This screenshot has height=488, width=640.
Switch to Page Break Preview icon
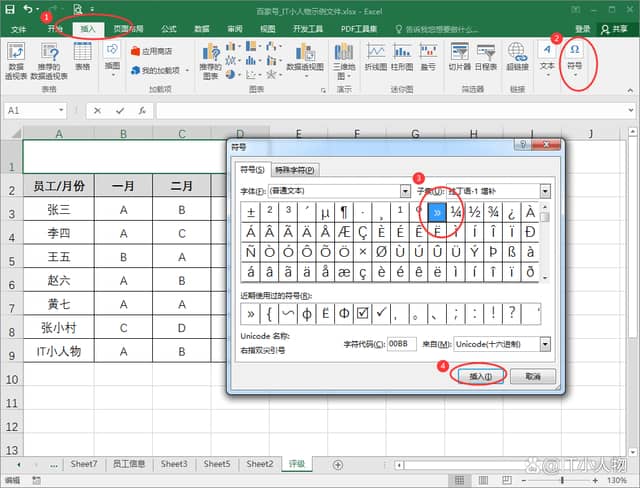click(x=507, y=480)
